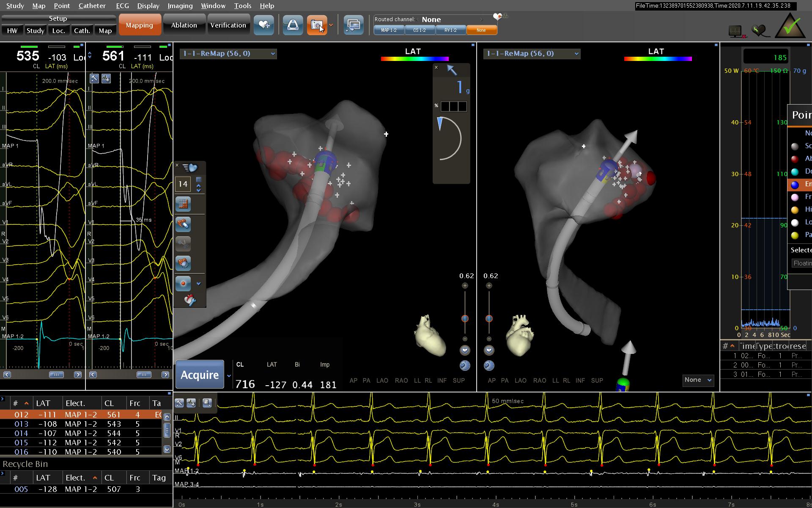The width and height of the screenshot is (812, 508).
Task: Select the CS 1-2 routed channel
Action: click(x=420, y=30)
